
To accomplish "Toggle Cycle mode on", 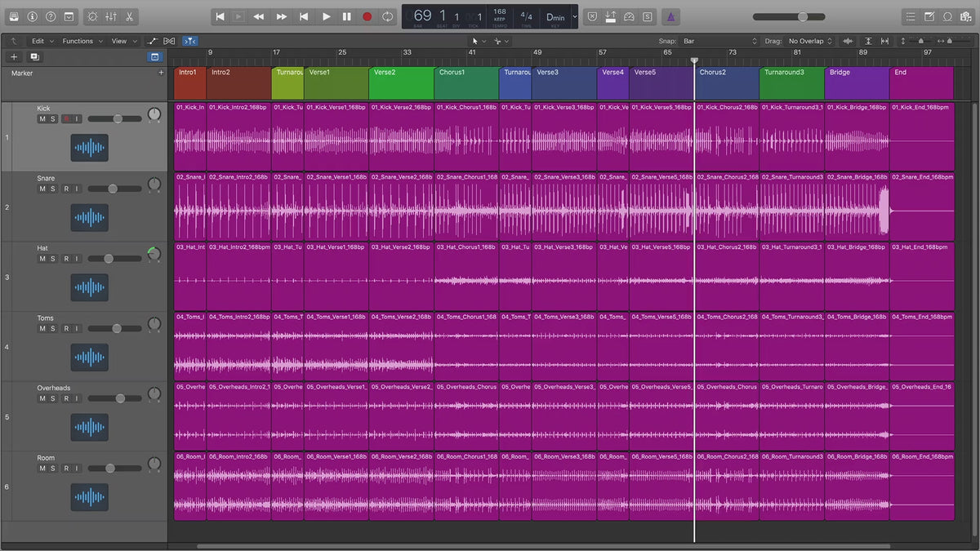I will point(387,16).
